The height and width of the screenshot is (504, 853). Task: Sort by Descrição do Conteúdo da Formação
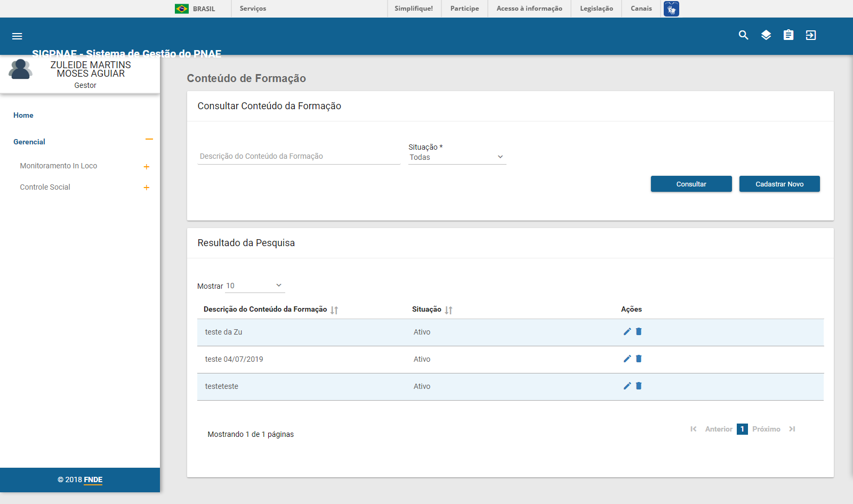[334, 310]
